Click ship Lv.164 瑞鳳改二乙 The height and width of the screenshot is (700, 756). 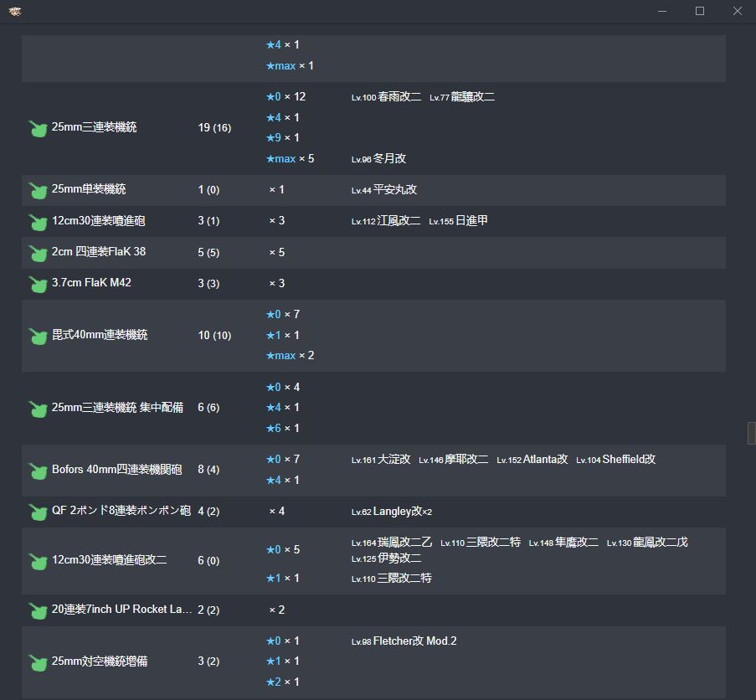pyautogui.click(x=392, y=543)
